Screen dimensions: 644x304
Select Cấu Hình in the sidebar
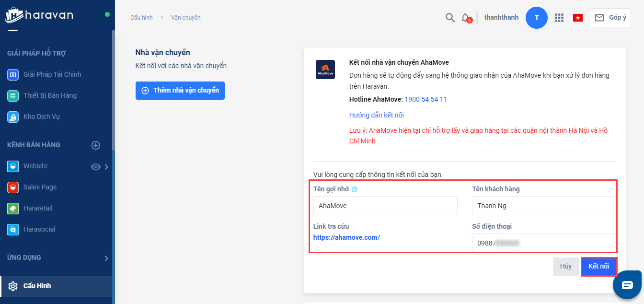[x=37, y=286]
